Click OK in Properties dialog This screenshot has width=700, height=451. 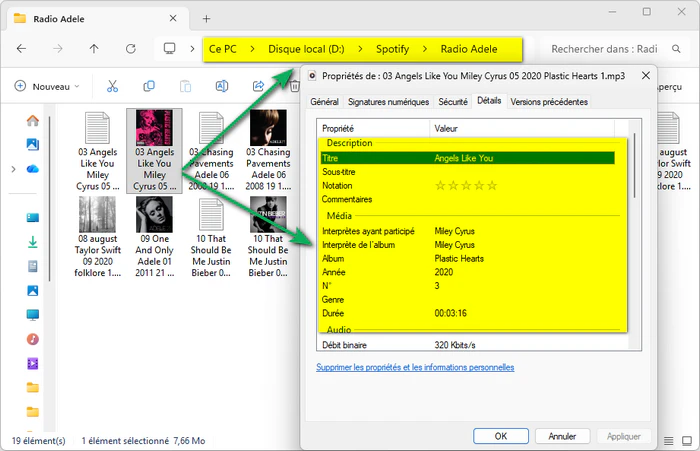pyautogui.click(x=501, y=436)
